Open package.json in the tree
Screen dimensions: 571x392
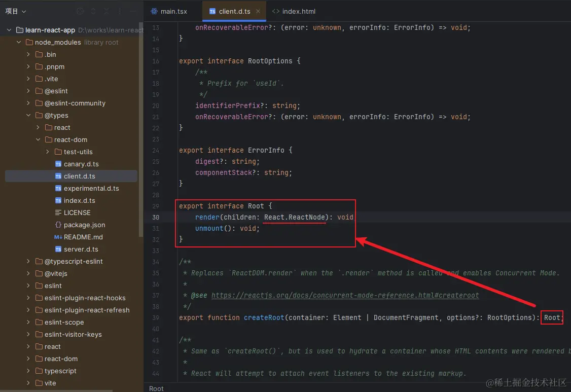pos(85,225)
